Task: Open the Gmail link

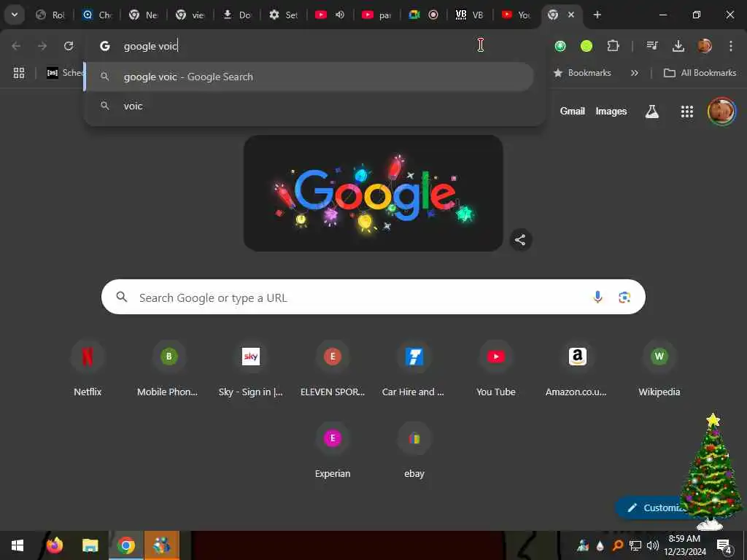Action: pos(572,112)
